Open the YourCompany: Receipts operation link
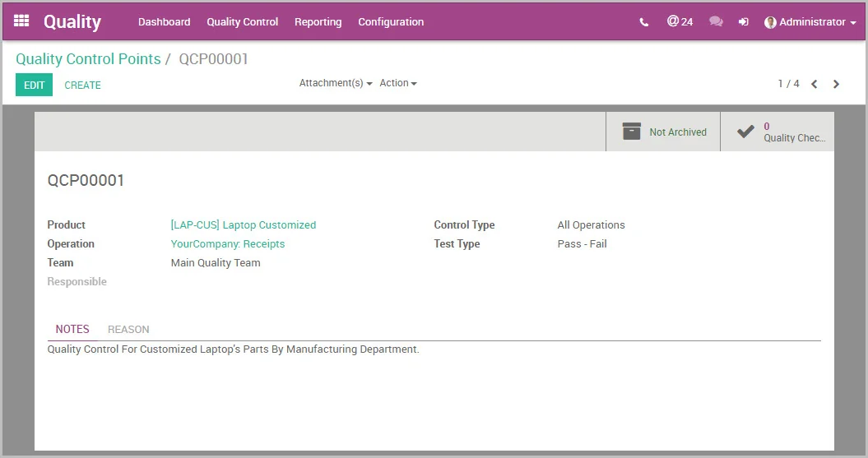Viewport: 868px width, 458px height. [228, 244]
